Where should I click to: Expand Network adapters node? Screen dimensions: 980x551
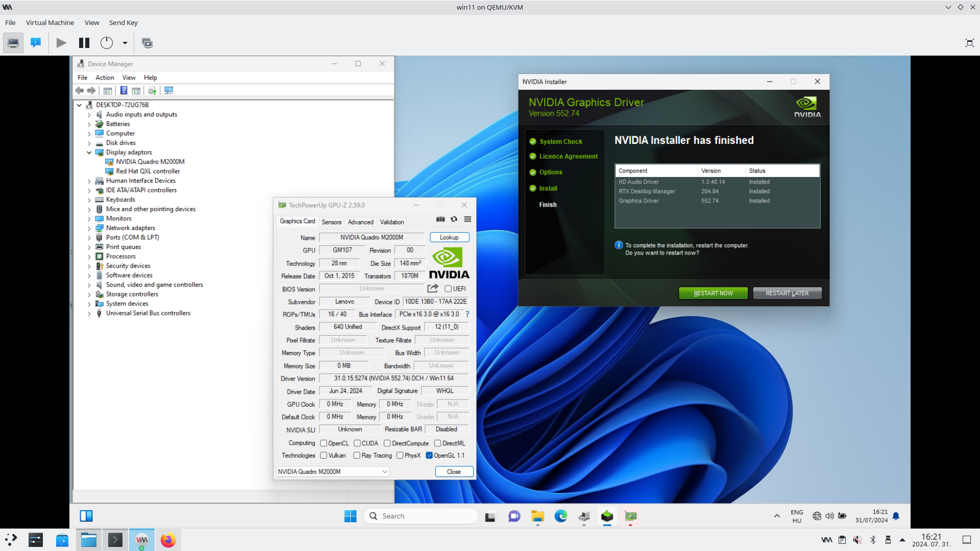click(x=89, y=228)
